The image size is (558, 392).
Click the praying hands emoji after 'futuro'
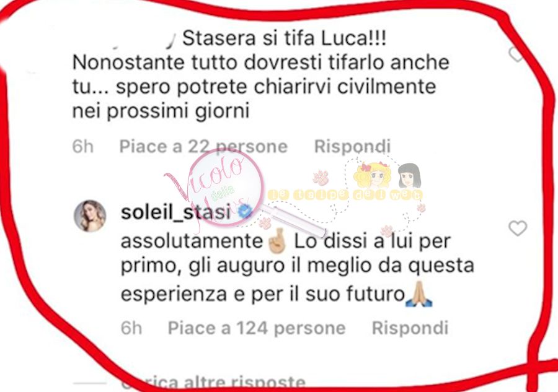(x=419, y=294)
